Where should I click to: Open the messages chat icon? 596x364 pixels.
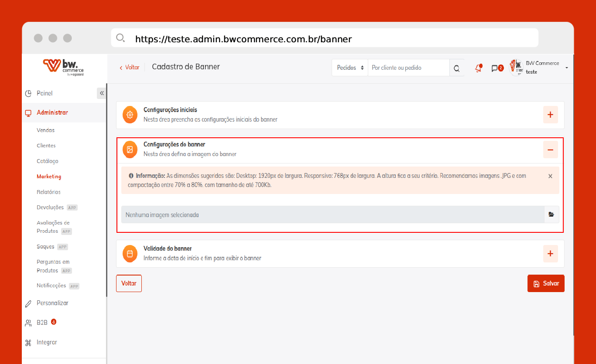pos(495,68)
